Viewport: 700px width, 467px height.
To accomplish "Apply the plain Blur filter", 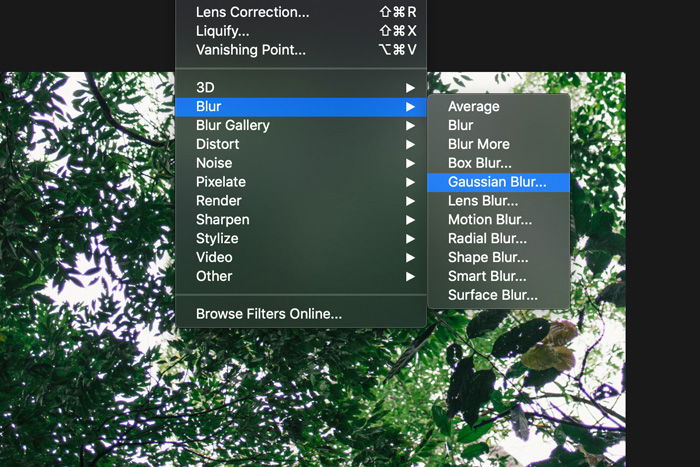I will 498,125.
